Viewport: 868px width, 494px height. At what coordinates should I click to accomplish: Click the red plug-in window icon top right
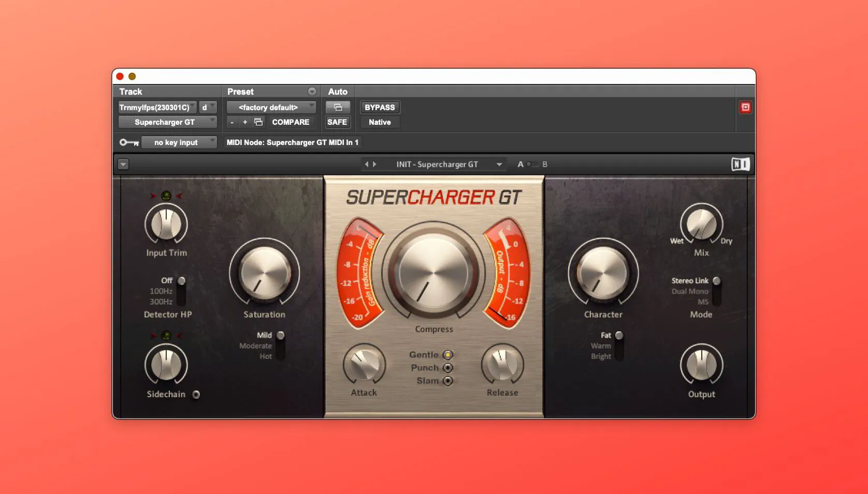click(746, 107)
